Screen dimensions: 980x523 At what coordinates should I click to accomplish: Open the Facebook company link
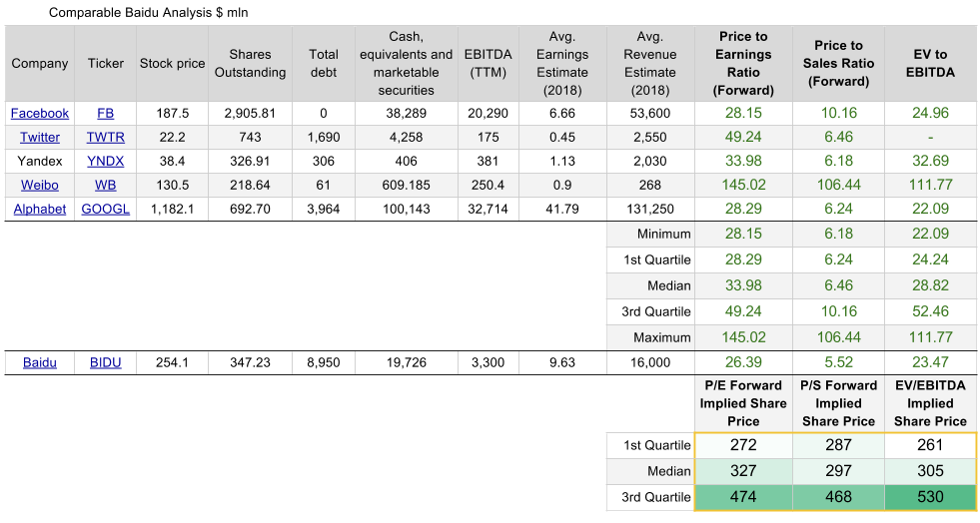click(40, 113)
